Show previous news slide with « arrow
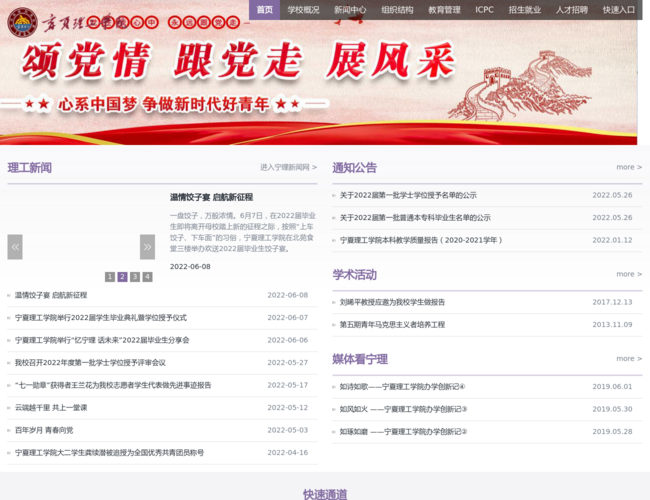Image resolution: width=650 pixels, height=500 pixels. click(x=15, y=247)
